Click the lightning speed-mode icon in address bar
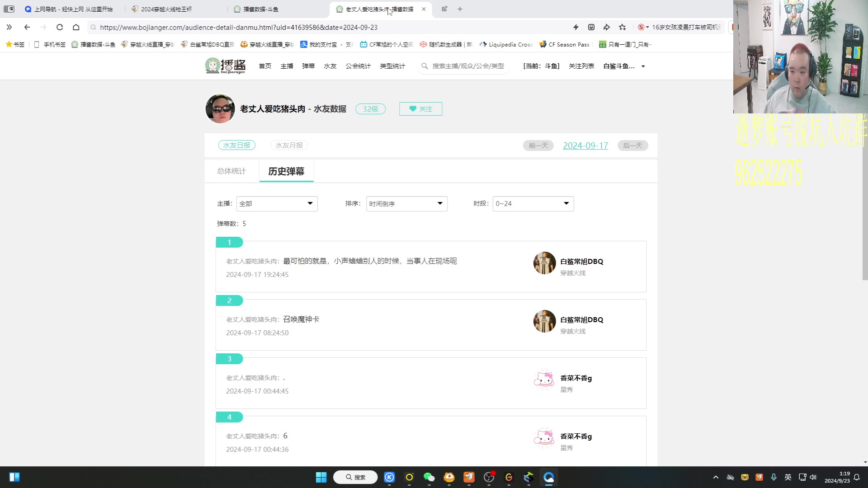The image size is (868, 488). tap(576, 27)
